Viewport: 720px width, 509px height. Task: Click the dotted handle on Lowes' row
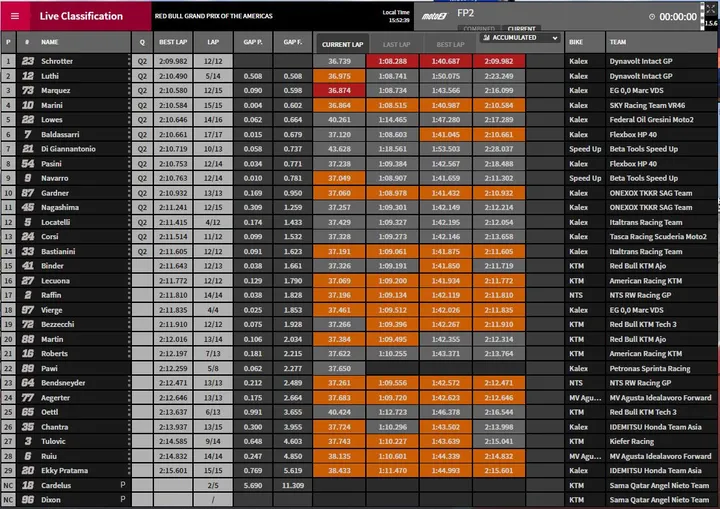pyautogui.click(x=129, y=120)
